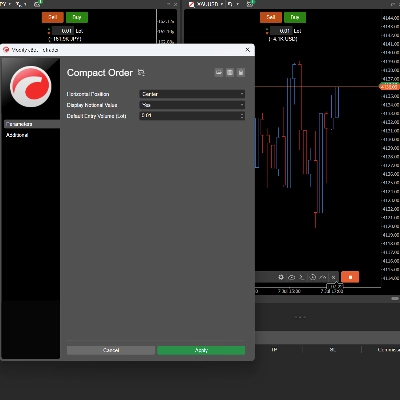This screenshot has height=400, width=400.
Task: Click the lot volume field on left chart
Action: pyautogui.click(x=64, y=31)
